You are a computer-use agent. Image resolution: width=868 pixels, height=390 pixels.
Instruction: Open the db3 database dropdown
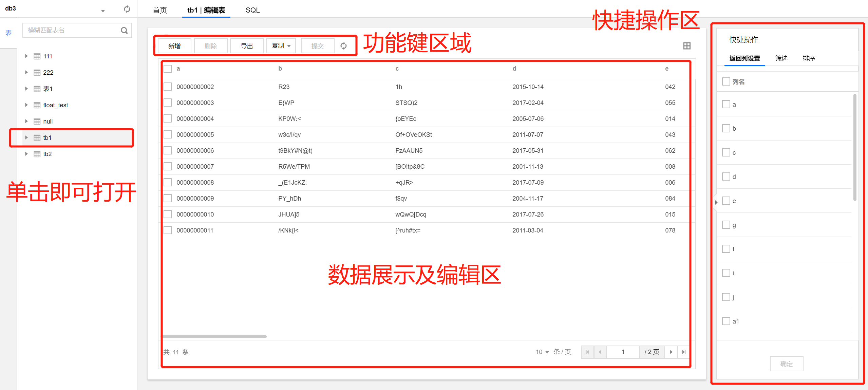103,11
